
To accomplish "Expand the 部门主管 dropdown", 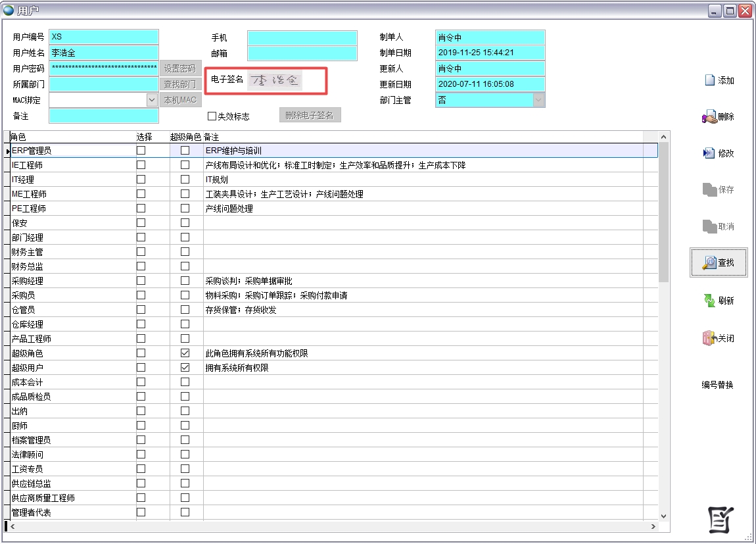I will [x=538, y=100].
